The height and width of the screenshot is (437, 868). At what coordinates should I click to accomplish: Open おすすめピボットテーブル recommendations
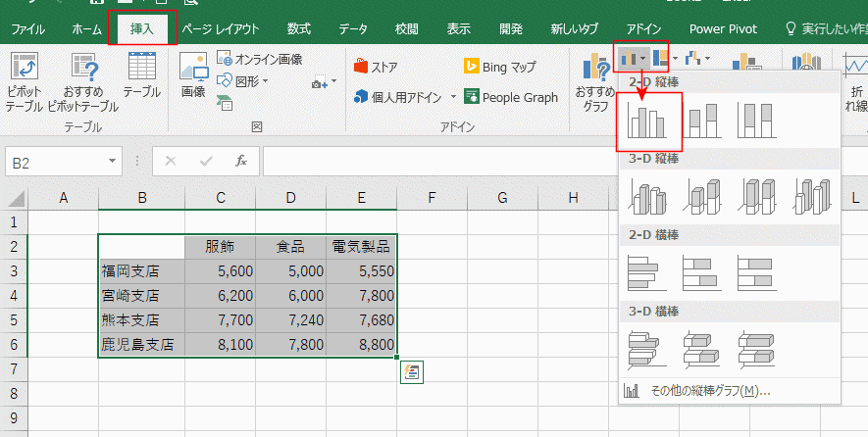pos(83,82)
